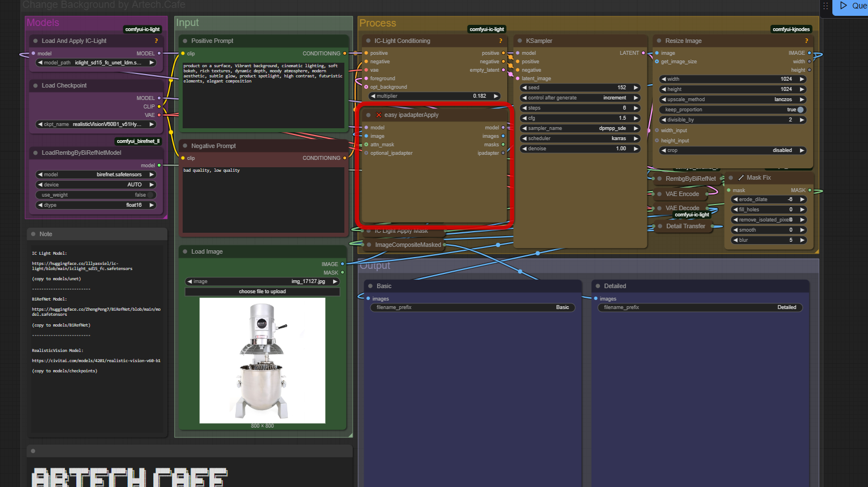The image size is (868, 487).
Task: Collapse the KSampler node using its dot
Action: click(x=520, y=41)
